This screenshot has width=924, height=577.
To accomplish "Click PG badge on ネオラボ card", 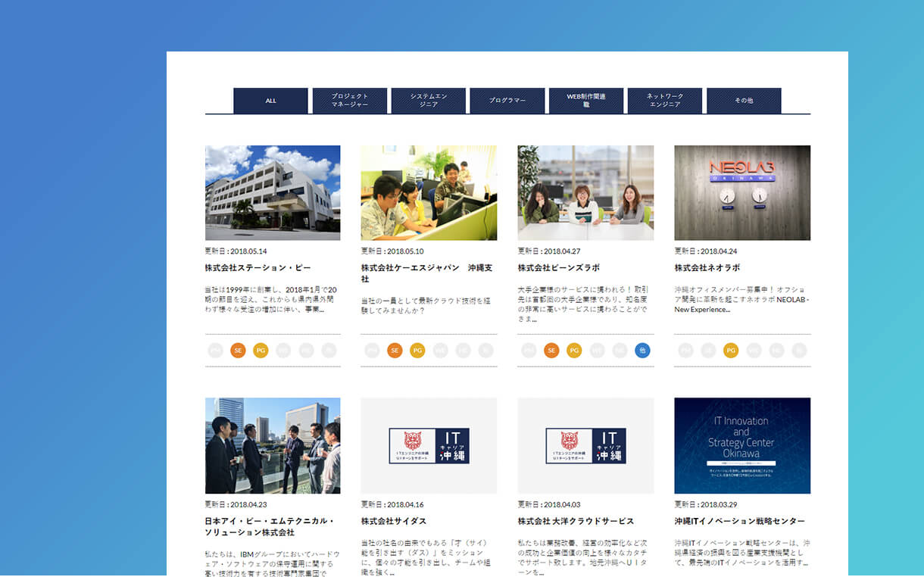I will (731, 351).
